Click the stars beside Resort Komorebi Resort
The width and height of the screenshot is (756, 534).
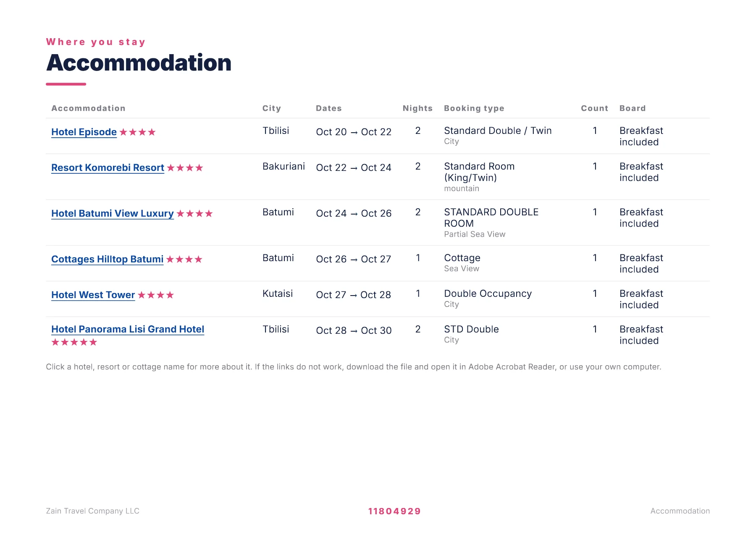click(185, 168)
